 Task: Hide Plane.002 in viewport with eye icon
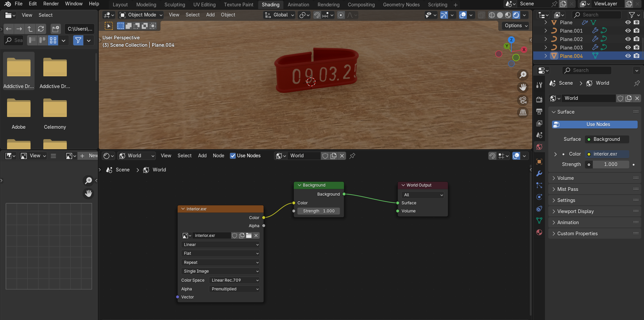point(628,39)
